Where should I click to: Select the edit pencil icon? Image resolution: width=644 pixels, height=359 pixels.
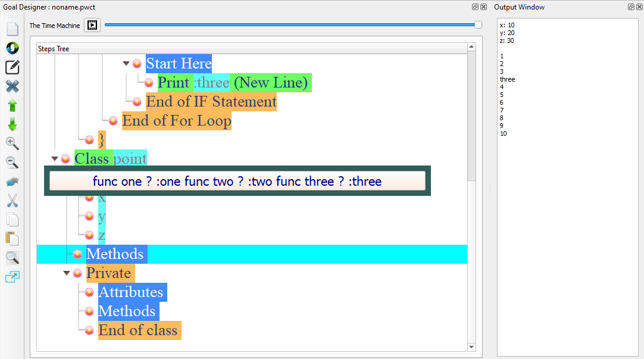point(12,67)
